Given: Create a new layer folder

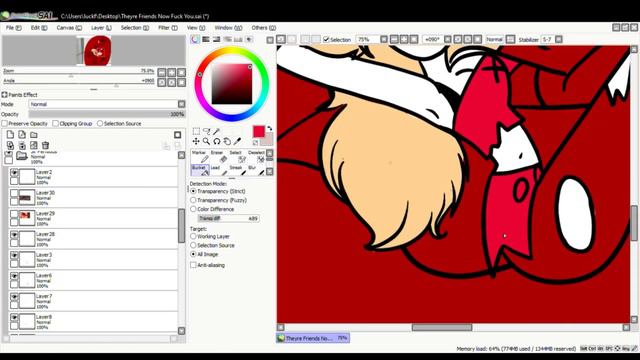Looking at the screenshot, I should tap(34, 135).
